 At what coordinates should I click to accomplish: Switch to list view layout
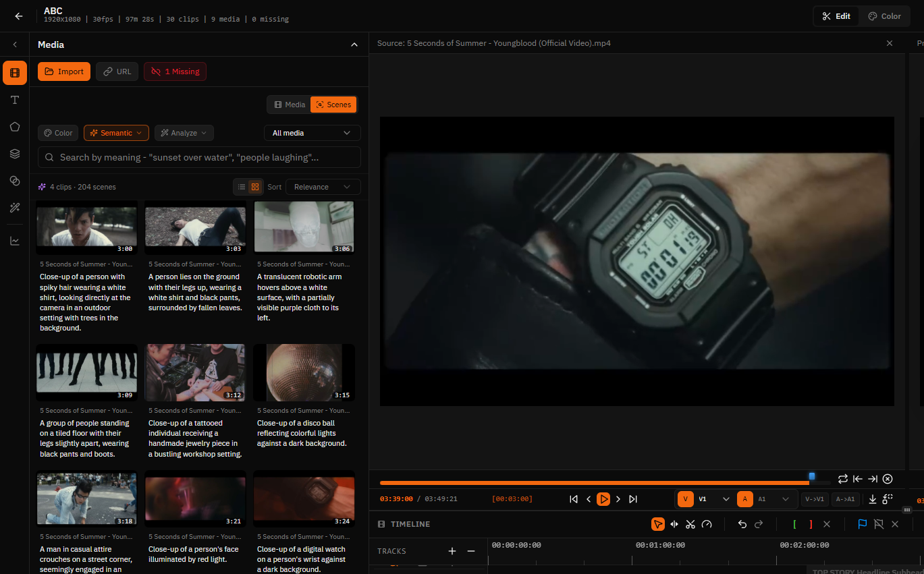click(241, 187)
